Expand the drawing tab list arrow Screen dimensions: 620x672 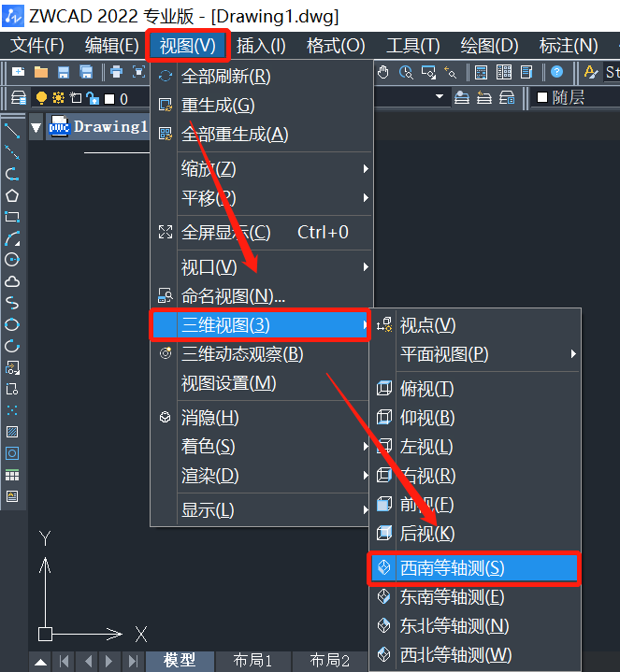pyautogui.click(x=36, y=127)
